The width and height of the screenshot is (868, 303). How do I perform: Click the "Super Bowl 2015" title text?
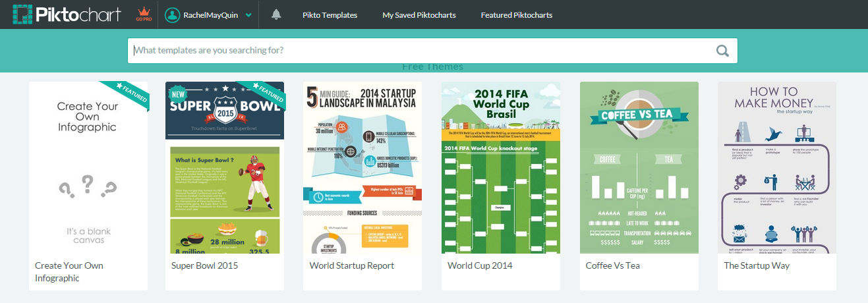204,265
